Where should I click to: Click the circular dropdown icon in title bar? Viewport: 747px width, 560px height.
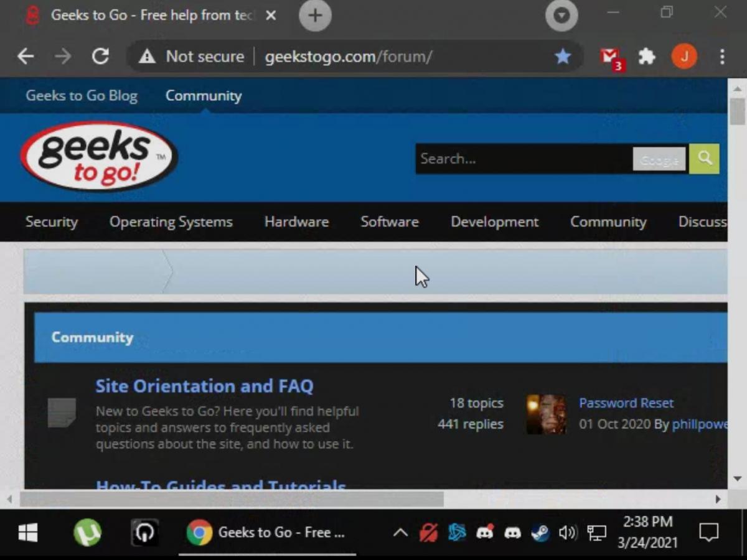[x=561, y=16]
